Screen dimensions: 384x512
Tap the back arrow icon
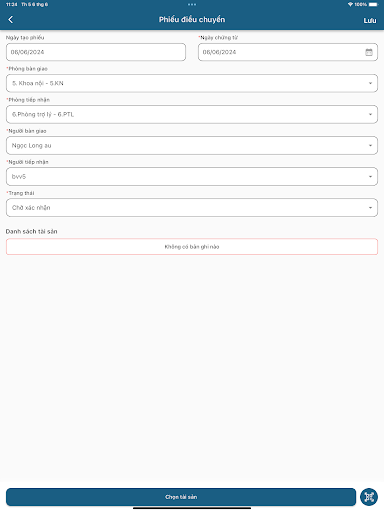click(11, 20)
